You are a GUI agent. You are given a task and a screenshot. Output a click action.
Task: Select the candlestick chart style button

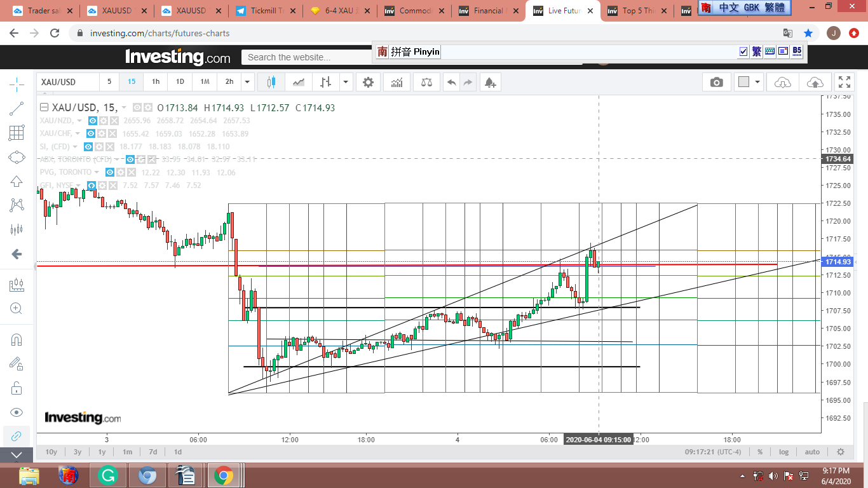pos(271,82)
